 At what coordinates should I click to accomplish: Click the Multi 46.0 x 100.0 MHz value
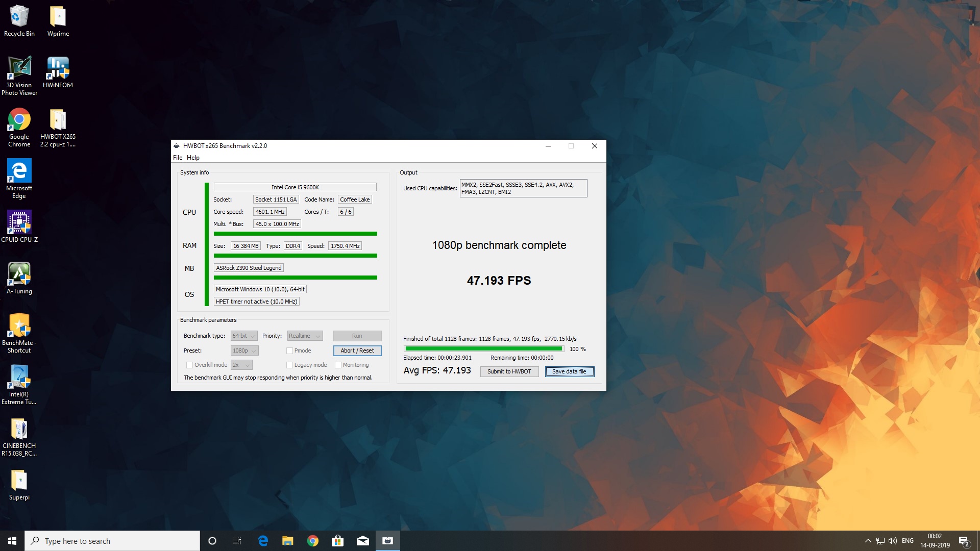point(277,224)
